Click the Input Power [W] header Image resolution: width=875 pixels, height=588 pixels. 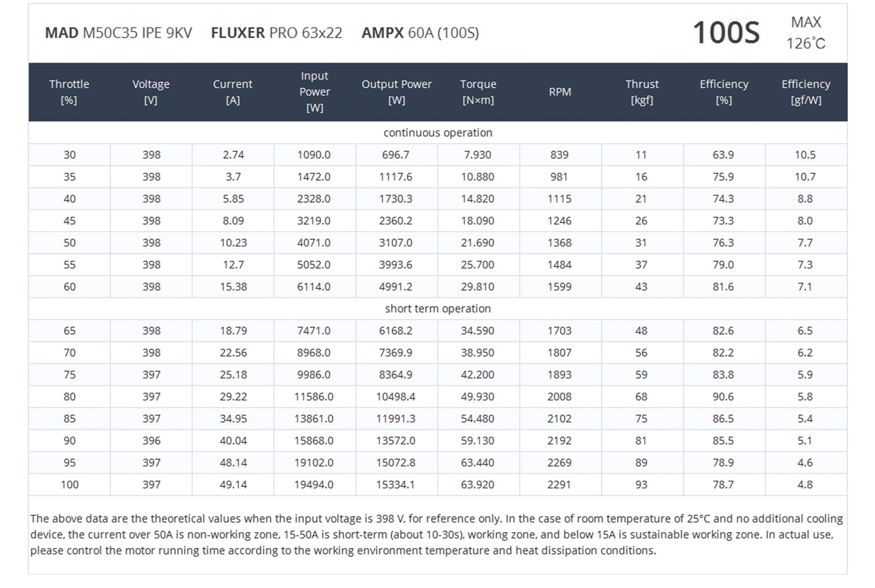click(315, 92)
